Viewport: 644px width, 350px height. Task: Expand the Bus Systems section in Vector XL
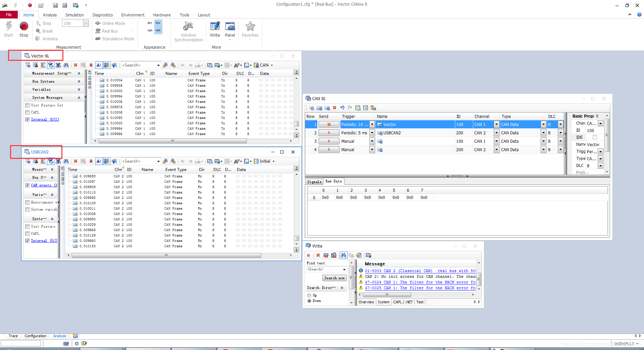click(79, 82)
